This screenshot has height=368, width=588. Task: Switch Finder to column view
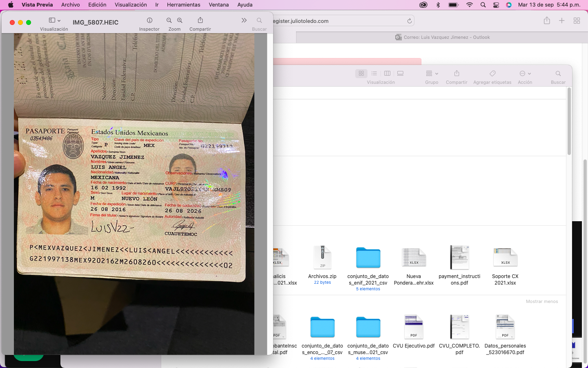pyautogui.click(x=387, y=74)
